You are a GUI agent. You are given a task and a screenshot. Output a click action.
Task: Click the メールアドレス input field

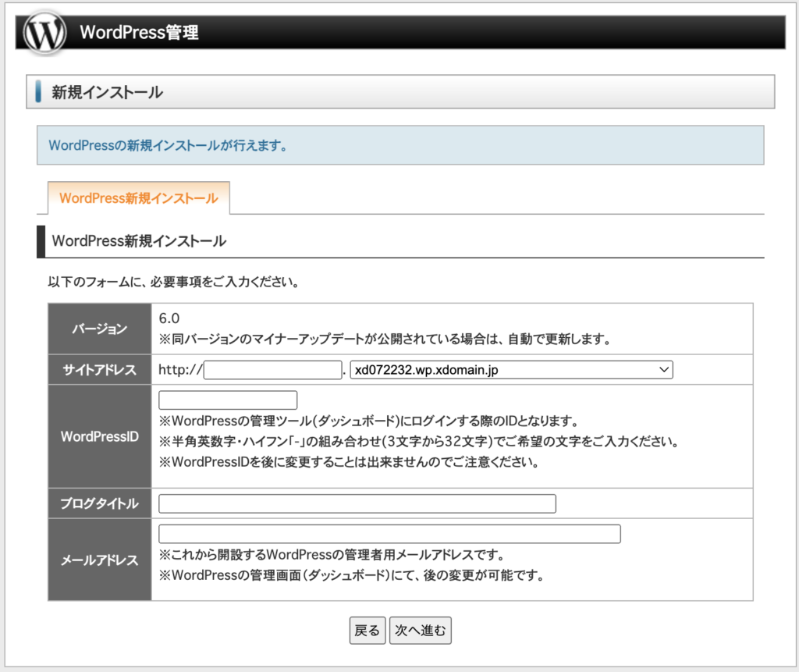pyautogui.click(x=389, y=534)
